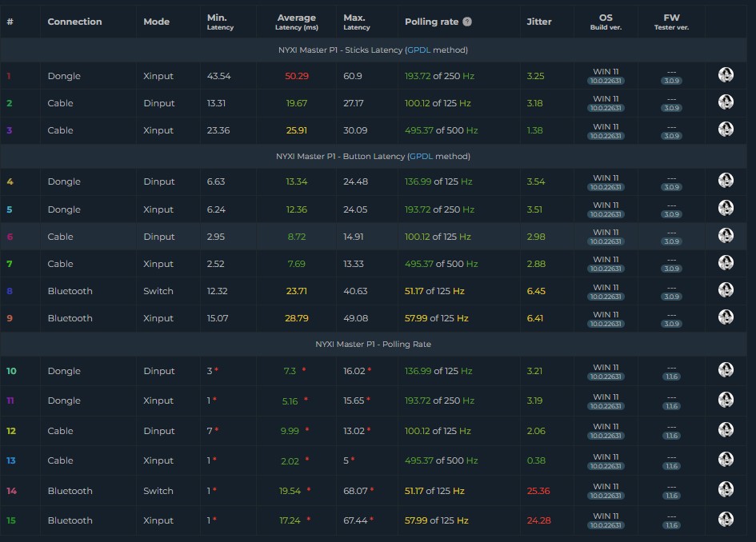
Task: Click the FW Tester ver. column header
Action: (x=671, y=22)
